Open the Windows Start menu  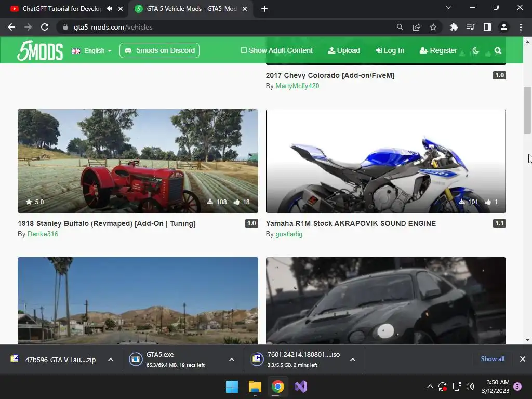coord(232,387)
